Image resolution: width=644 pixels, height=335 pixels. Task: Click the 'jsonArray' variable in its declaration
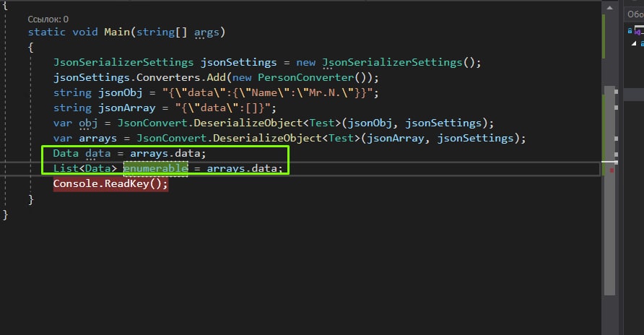(126, 108)
